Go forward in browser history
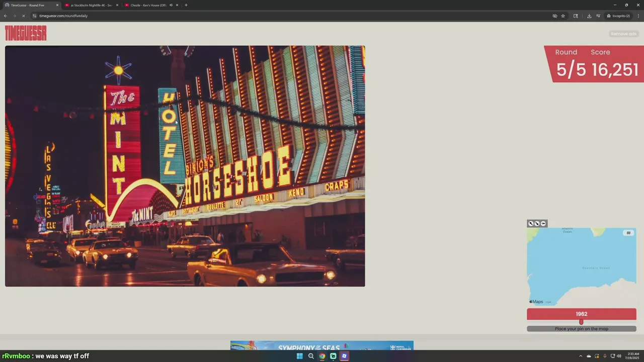Viewport: 644px width, 362px height. (x=14, y=16)
